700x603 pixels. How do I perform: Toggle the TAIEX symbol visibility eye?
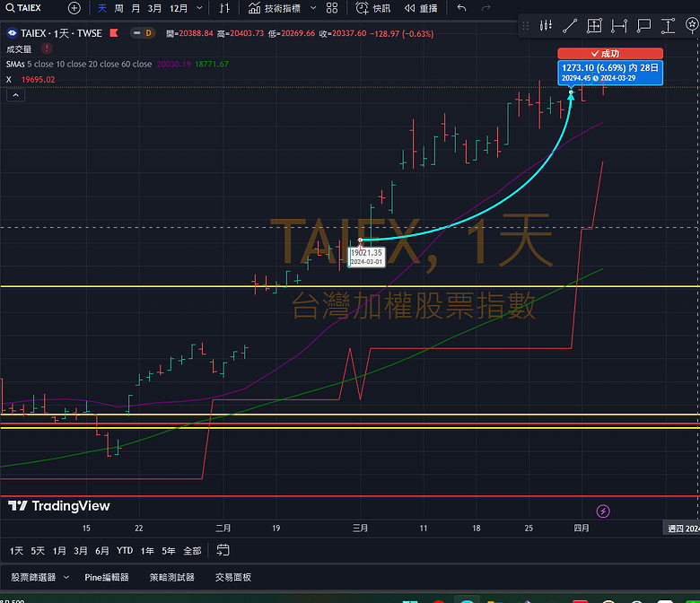coord(12,33)
